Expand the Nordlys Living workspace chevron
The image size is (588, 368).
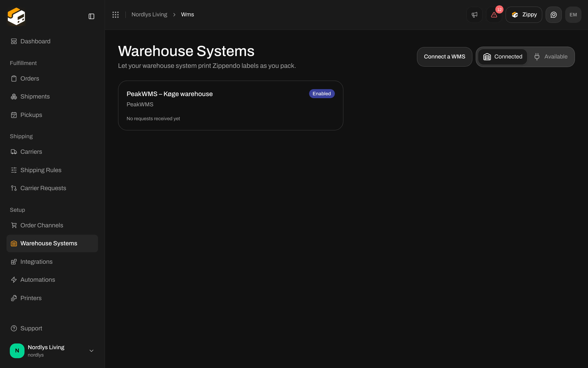(x=91, y=351)
